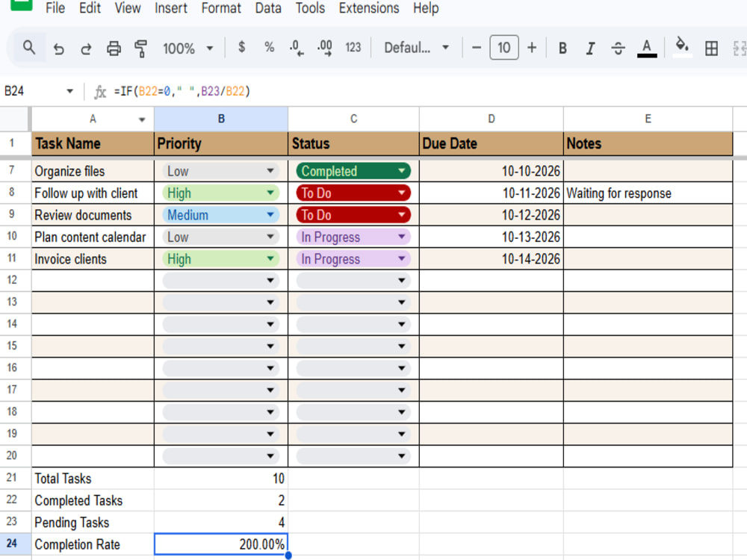Select the Waiting for response cell
Screen dimensions: 747x560
(648, 193)
